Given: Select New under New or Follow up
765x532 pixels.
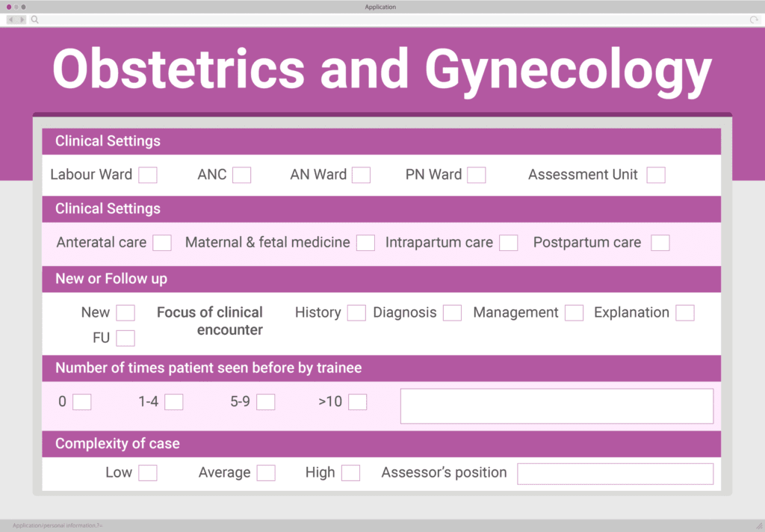Looking at the screenshot, I should (x=126, y=312).
